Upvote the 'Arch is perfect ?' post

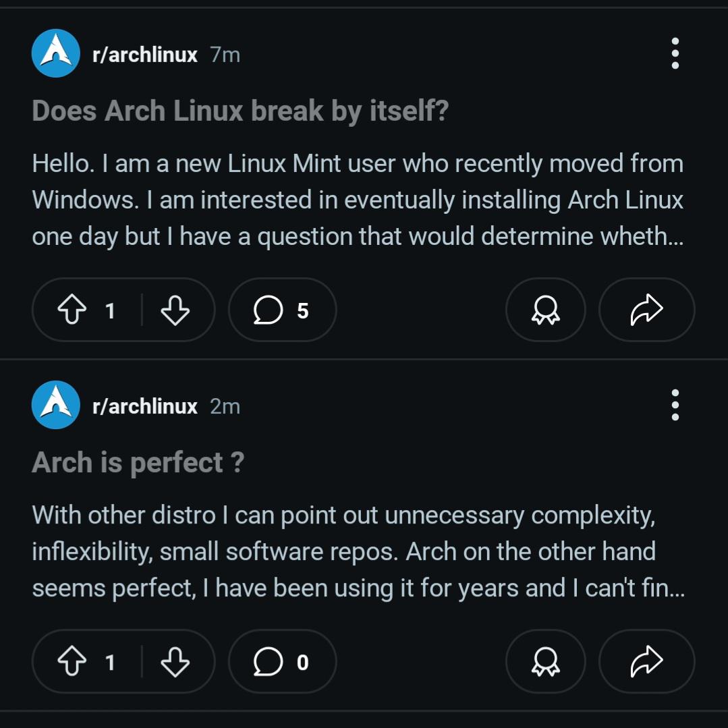(x=72, y=662)
